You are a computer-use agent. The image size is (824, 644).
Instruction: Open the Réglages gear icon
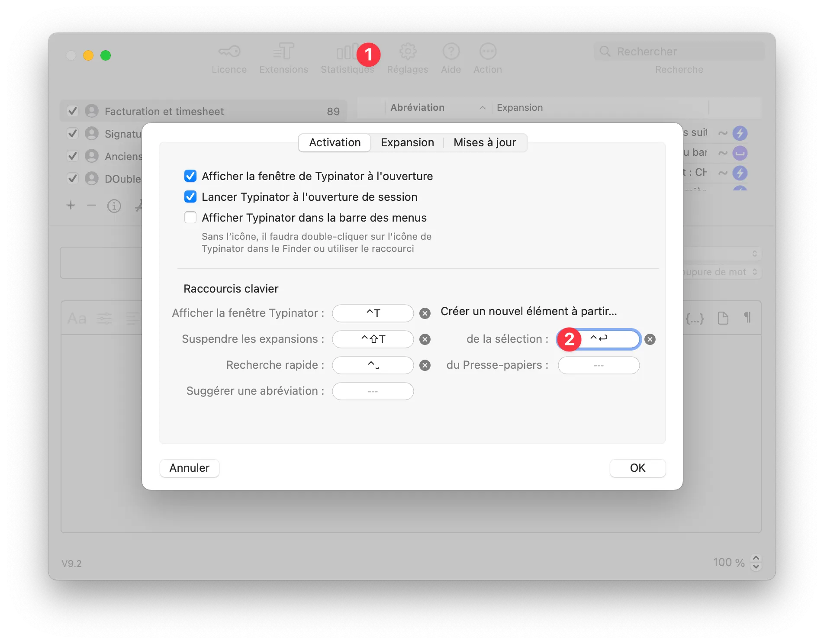click(x=407, y=52)
